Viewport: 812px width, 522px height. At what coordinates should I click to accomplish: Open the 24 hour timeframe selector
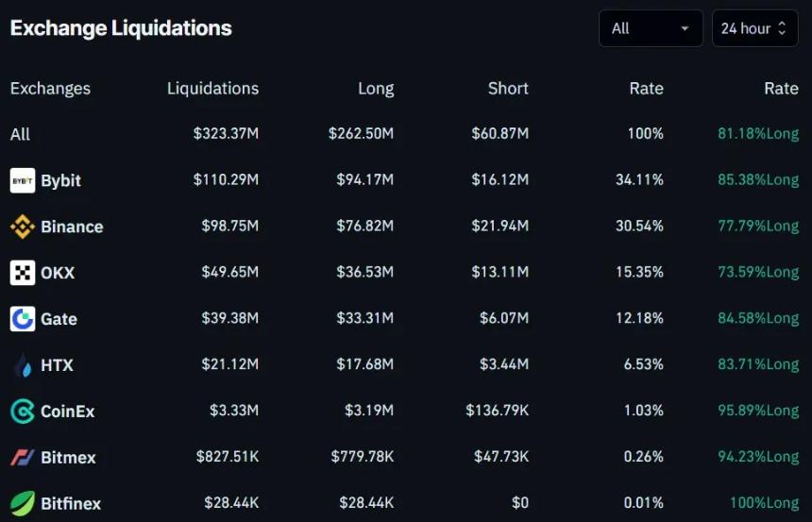(753, 28)
